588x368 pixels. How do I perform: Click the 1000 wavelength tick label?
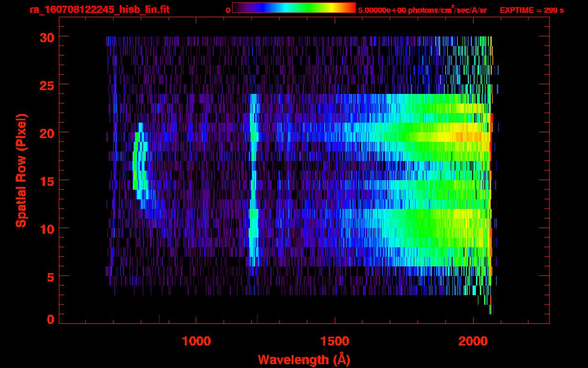tap(196, 341)
